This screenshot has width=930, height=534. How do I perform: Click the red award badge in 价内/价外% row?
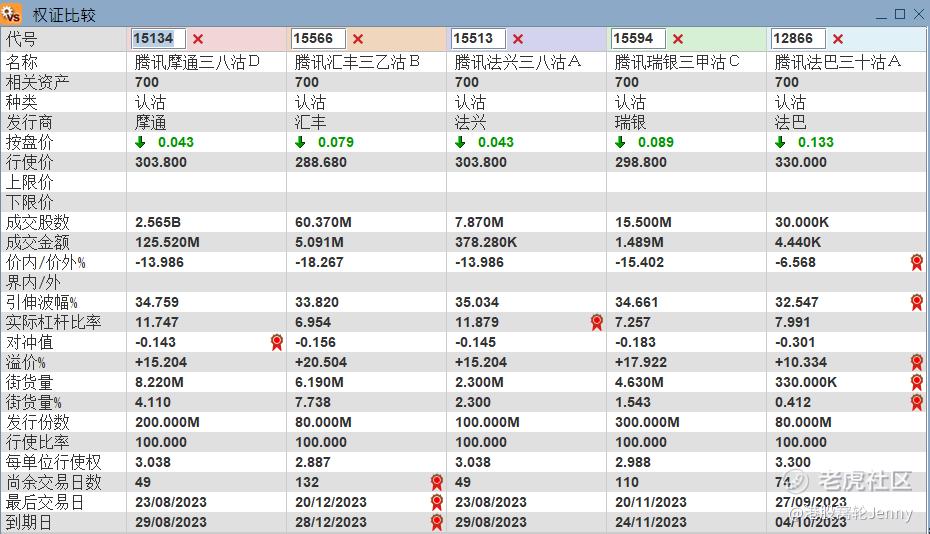click(917, 262)
